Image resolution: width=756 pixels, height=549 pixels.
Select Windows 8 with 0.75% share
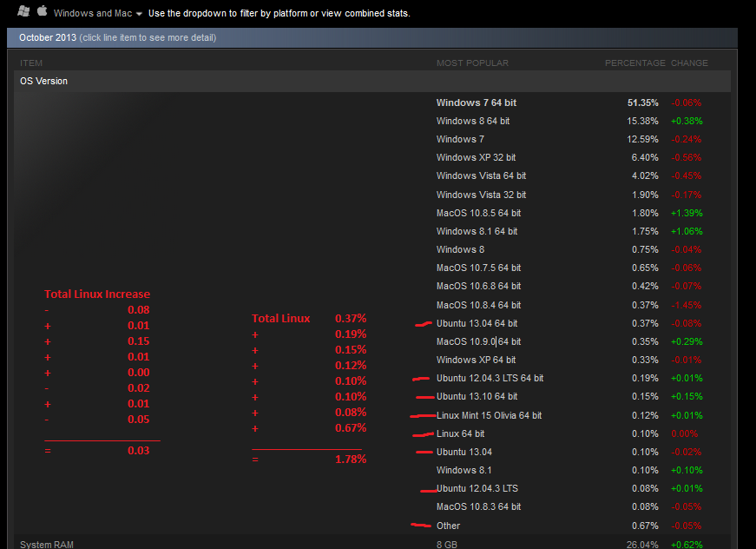pos(460,250)
